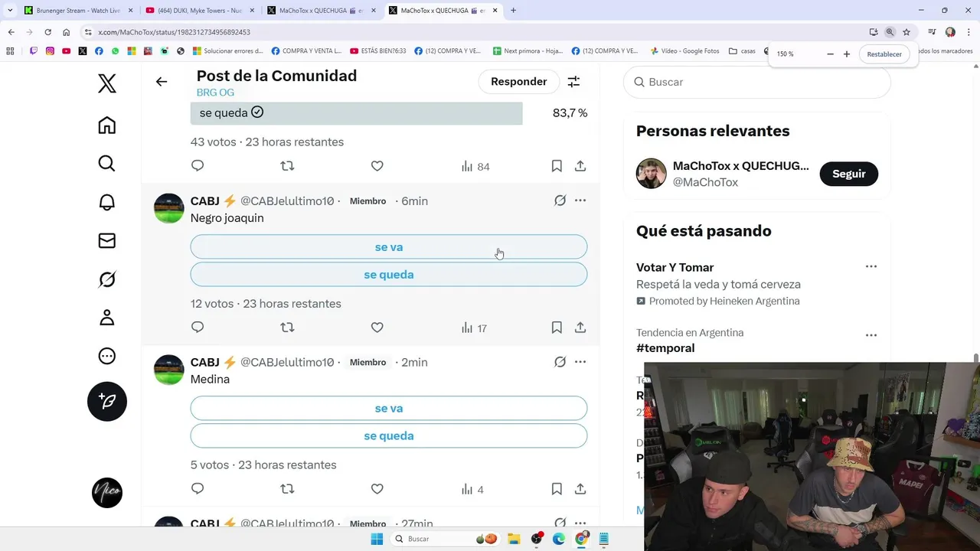Go back with the arrow icon

162,82
